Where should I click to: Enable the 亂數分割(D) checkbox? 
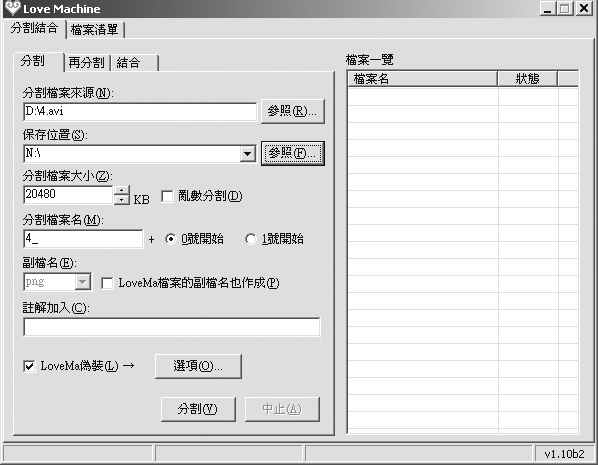167,196
